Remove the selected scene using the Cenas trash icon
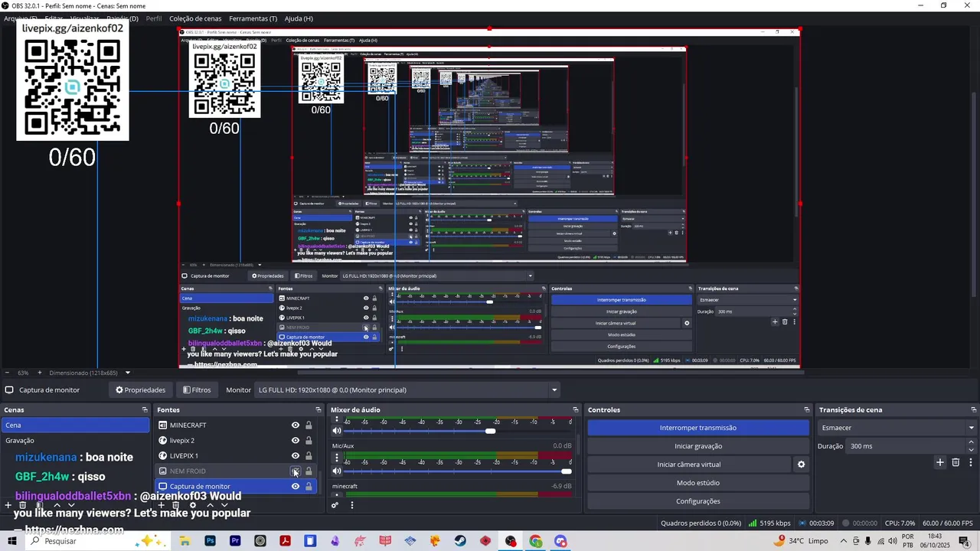Viewport: 980px width, 551px height. 23,505
